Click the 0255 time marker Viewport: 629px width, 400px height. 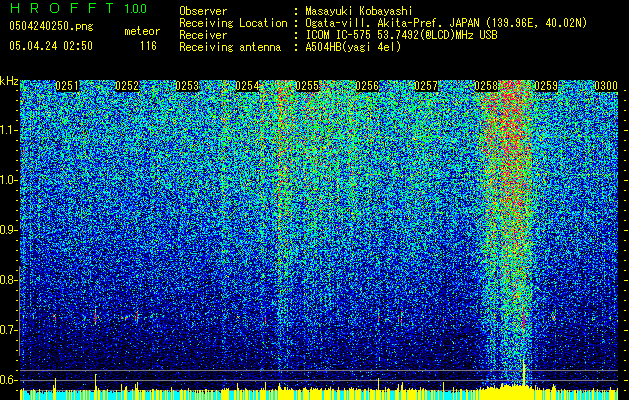click(x=307, y=86)
